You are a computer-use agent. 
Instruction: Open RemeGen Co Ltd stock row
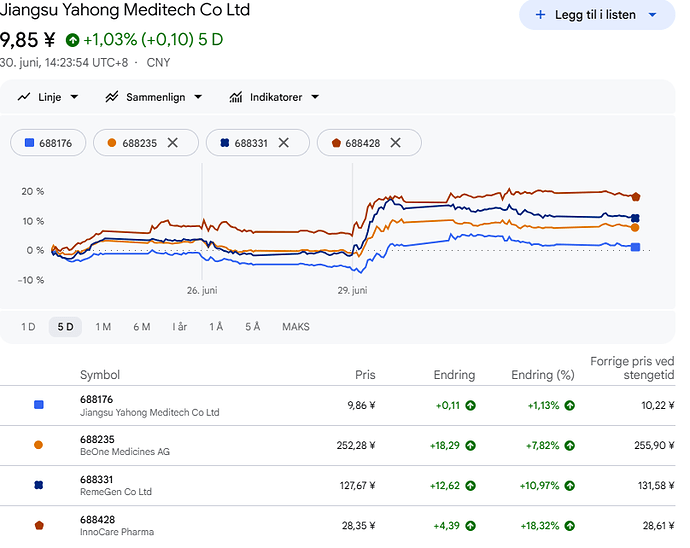tap(338, 485)
